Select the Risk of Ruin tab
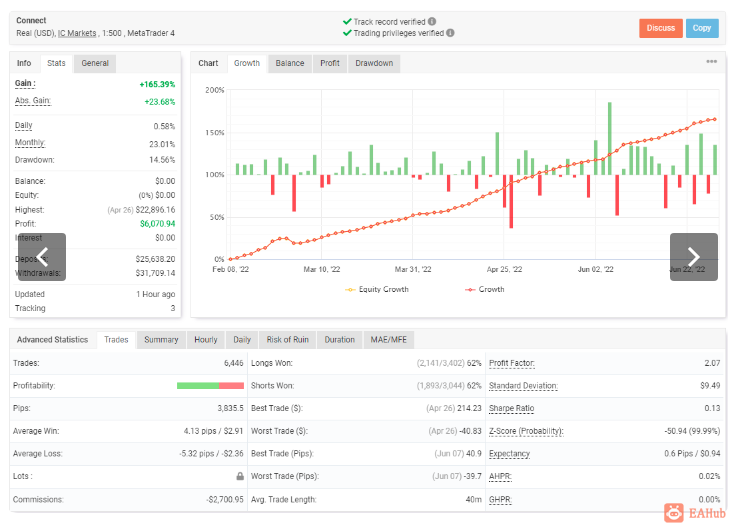 (x=287, y=339)
